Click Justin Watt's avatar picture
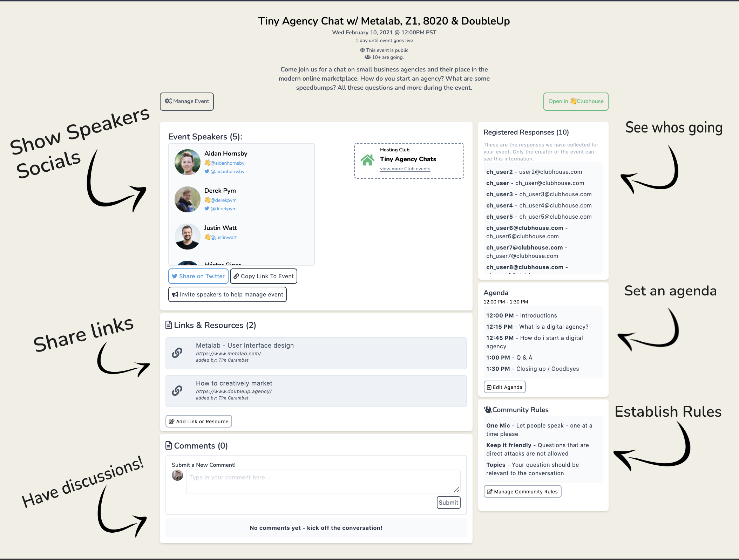The image size is (739, 560). [x=188, y=237]
